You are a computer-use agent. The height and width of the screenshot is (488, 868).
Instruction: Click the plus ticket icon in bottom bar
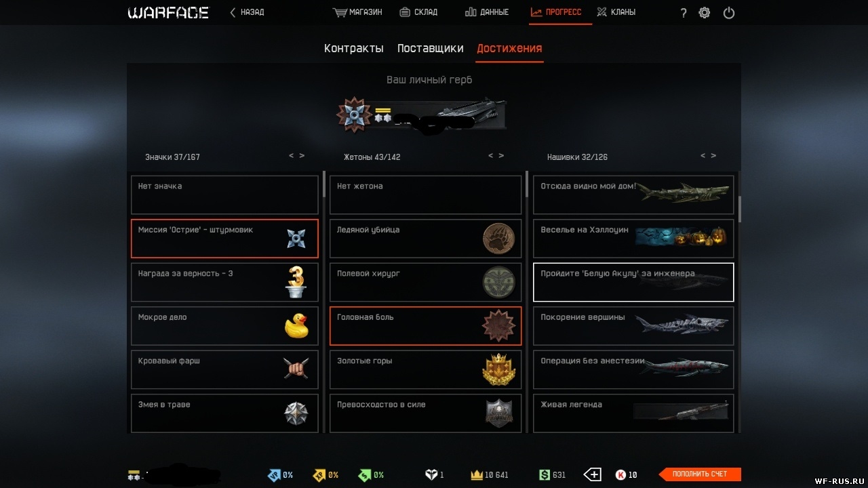click(593, 474)
